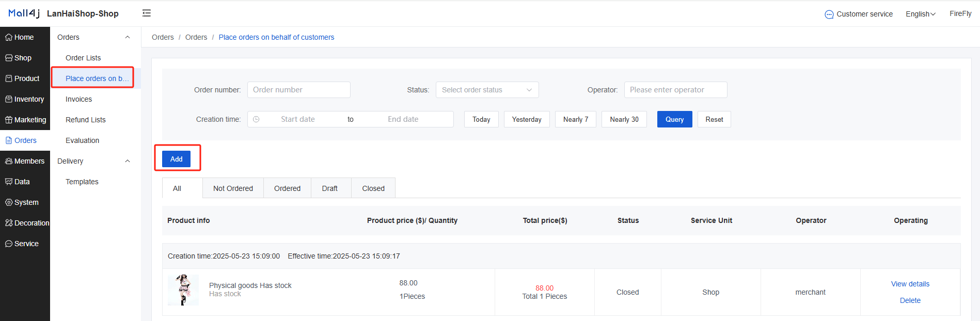This screenshot has width=980, height=321.
Task: Collapse sidebar via hamburger menu icon
Action: tap(147, 13)
